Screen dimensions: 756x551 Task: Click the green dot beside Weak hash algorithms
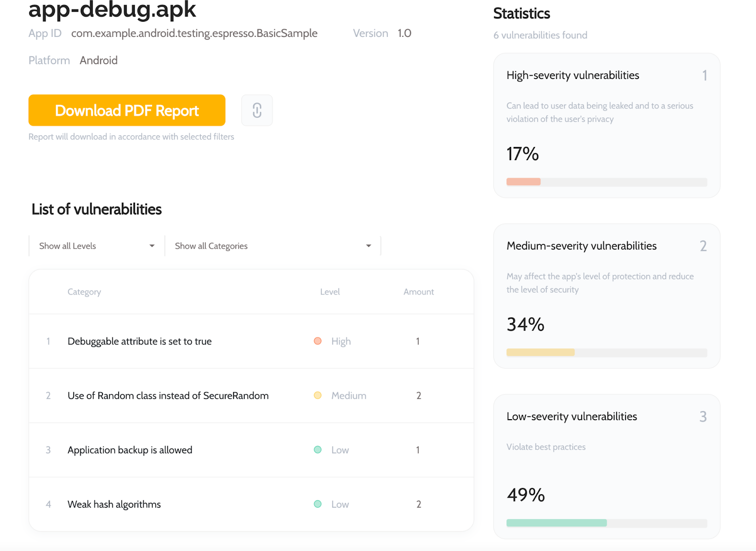(318, 504)
